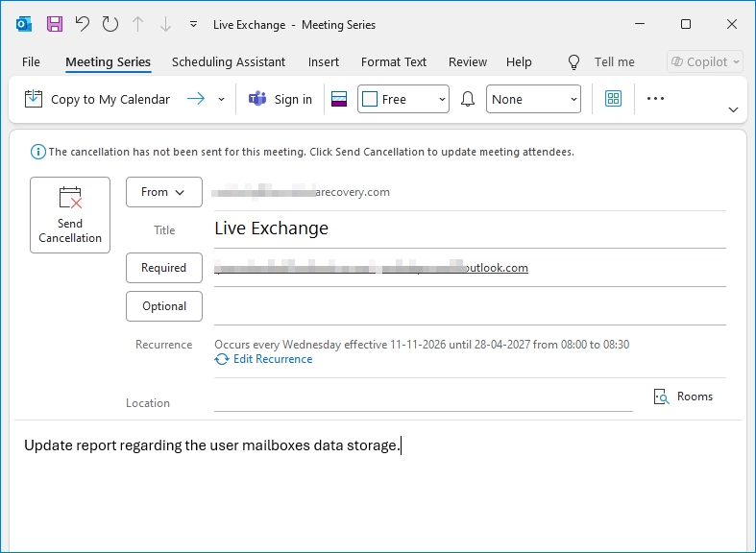The image size is (756, 553).
Task: Click the Copy to My Calendar icon
Action: pos(34,99)
